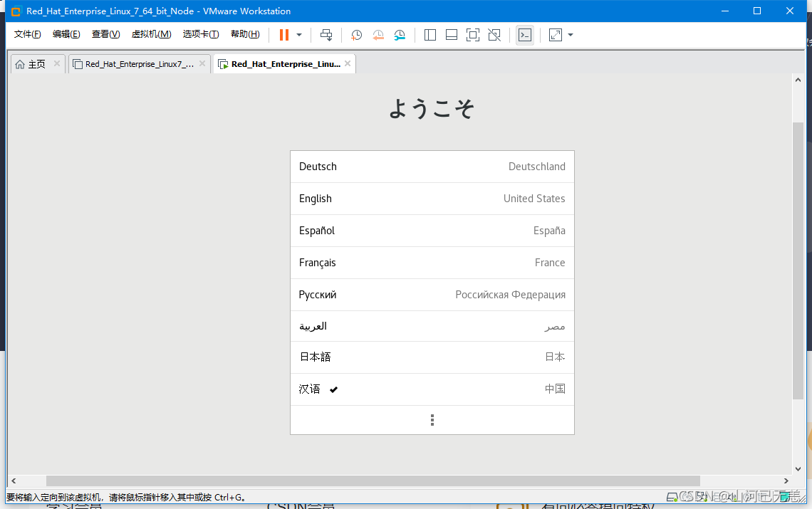Switch to the Red_Hat_Enterprise_Linux7_... tab
This screenshot has height=509, width=812.
point(140,64)
